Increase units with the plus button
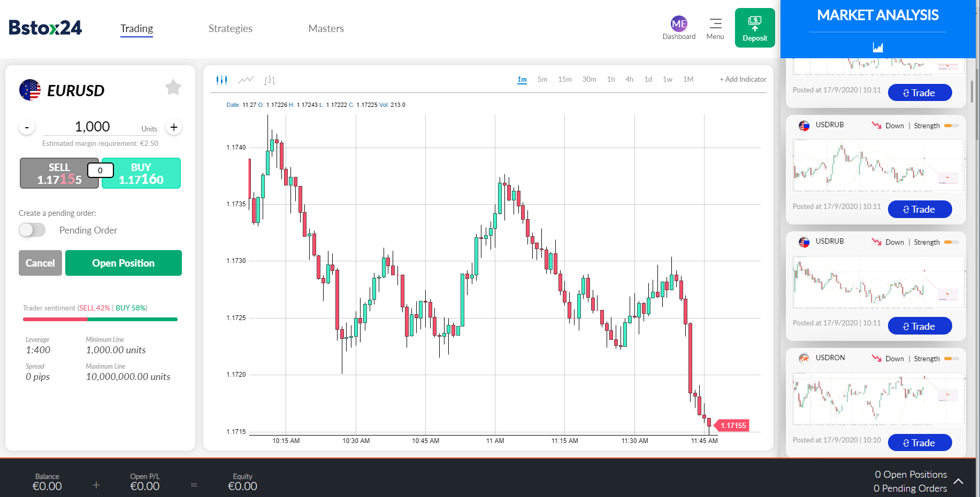Viewport: 980px width, 497px height. coord(174,127)
